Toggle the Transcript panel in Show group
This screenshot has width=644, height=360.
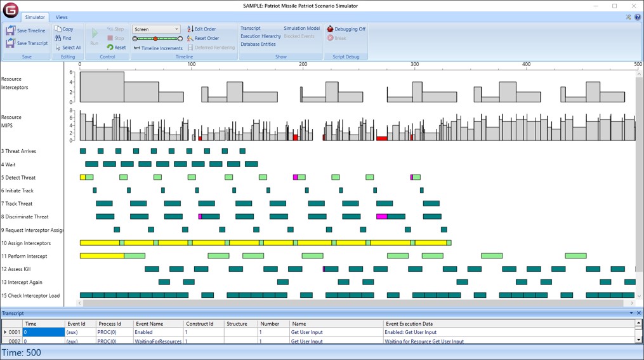click(251, 29)
